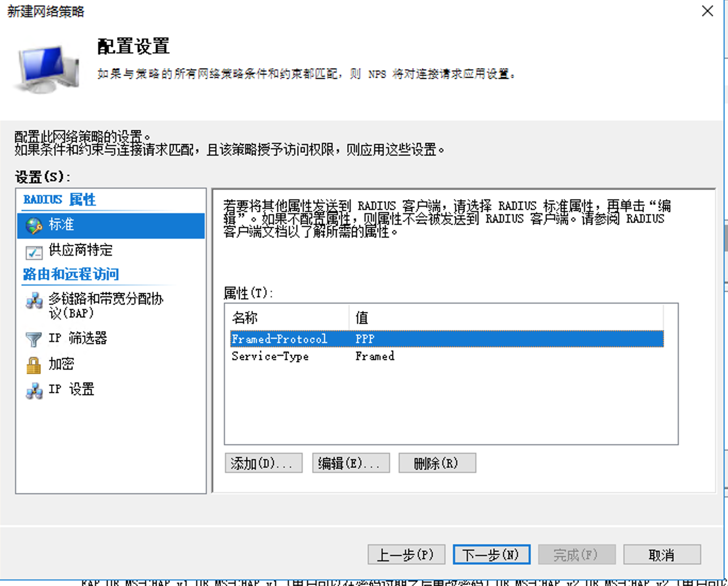Viewport: 728px width, 586px height.
Task: Click the RADIUS 属性 section header
Action: [x=59, y=200]
